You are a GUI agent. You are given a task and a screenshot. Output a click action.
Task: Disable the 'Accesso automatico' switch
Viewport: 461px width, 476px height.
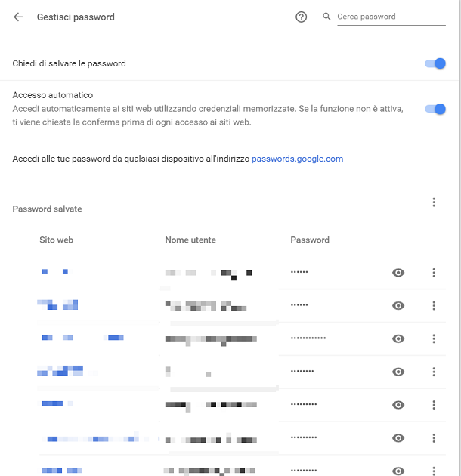pyautogui.click(x=435, y=109)
